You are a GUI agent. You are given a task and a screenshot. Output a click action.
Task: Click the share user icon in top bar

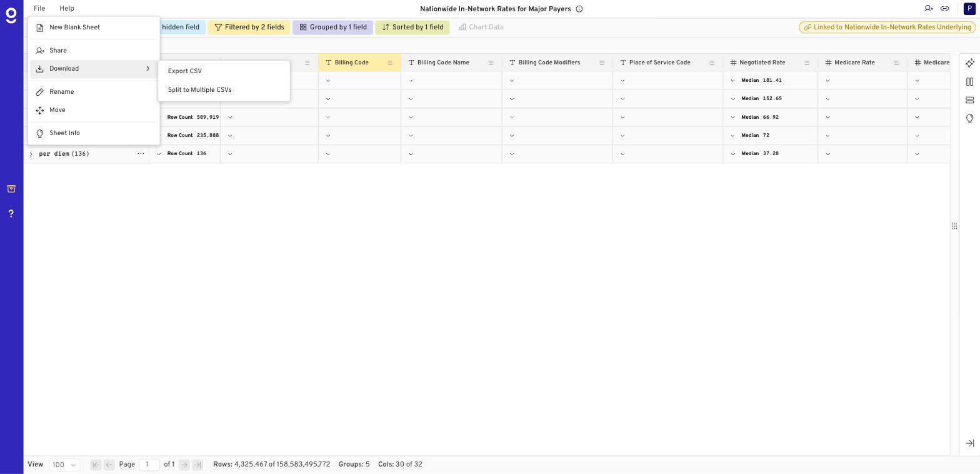(929, 9)
